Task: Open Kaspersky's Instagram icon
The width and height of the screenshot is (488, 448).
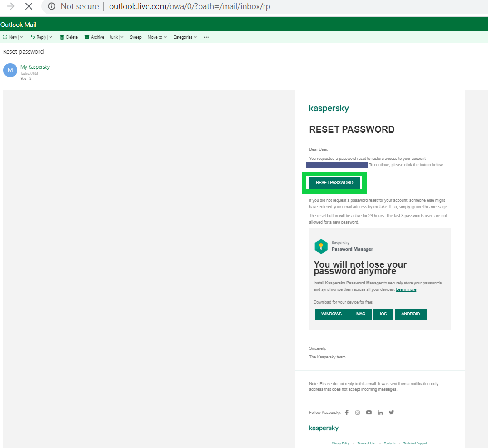Action: tap(358, 413)
